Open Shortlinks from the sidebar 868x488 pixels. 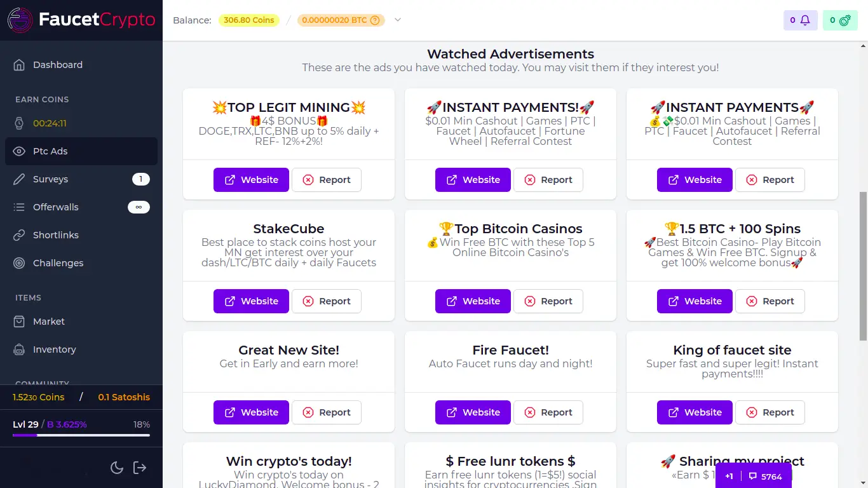coord(55,234)
